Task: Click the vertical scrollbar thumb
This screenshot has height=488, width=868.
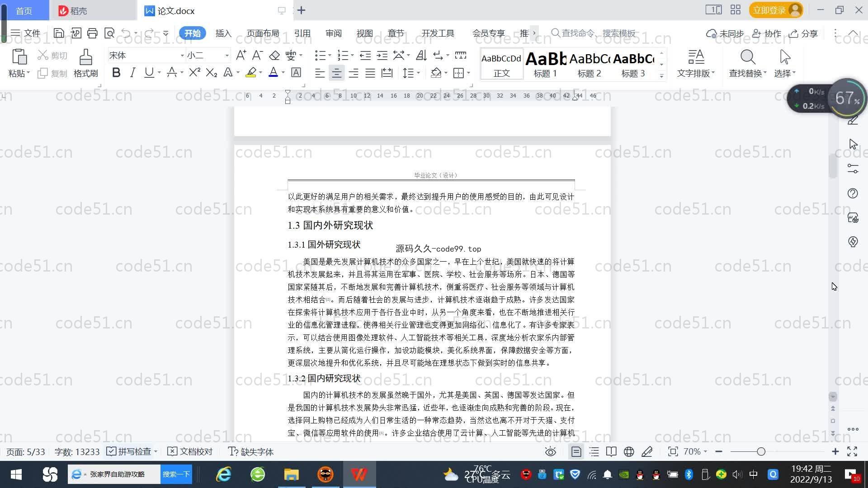Action: coord(833,166)
